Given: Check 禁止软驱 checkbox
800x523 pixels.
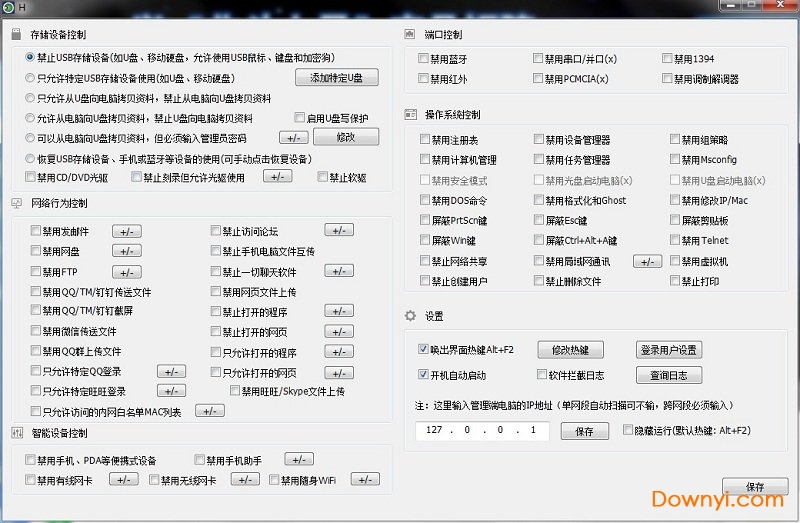Looking at the screenshot, I should coord(322,177).
